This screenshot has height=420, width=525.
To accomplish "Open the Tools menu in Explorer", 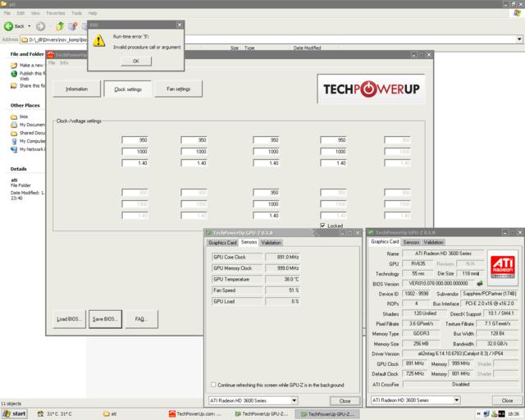I will pos(76,13).
